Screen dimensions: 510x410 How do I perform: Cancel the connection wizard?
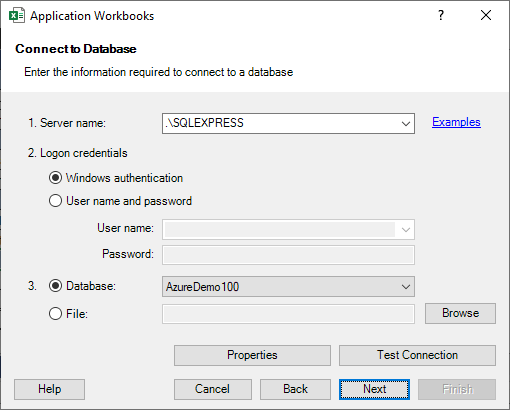[x=213, y=389]
